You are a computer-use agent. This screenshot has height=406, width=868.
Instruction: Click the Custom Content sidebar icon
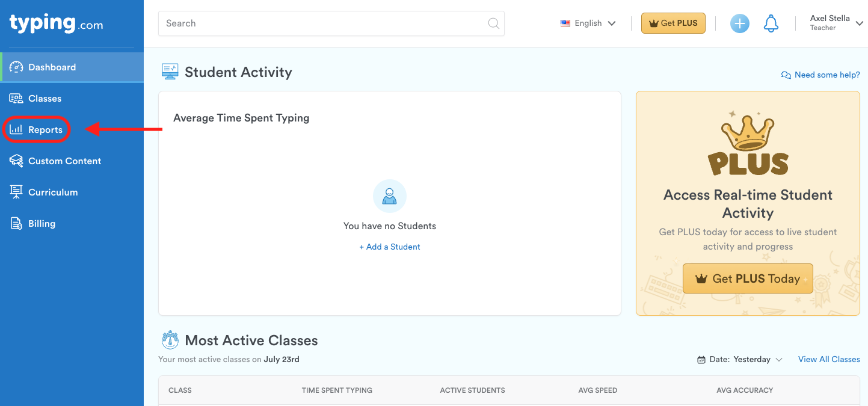(16, 161)
